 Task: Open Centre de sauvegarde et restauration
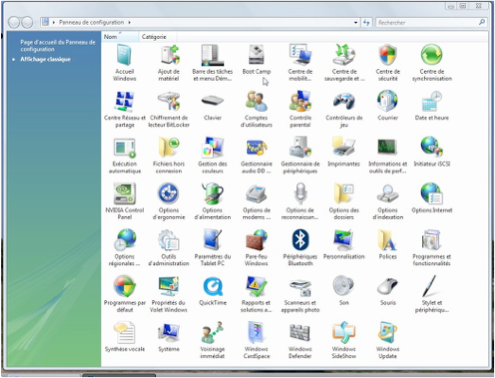pyautogui.click(x=344, y=63)
